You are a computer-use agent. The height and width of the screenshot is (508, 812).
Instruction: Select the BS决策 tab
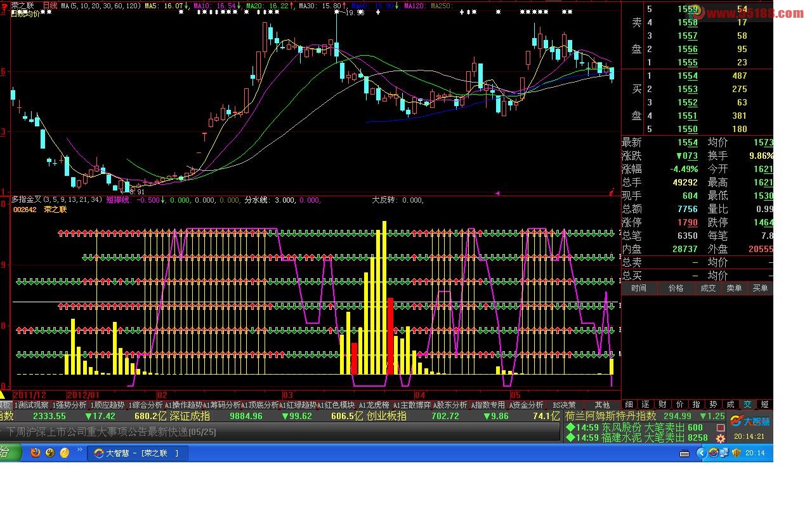tap(564, 405)
